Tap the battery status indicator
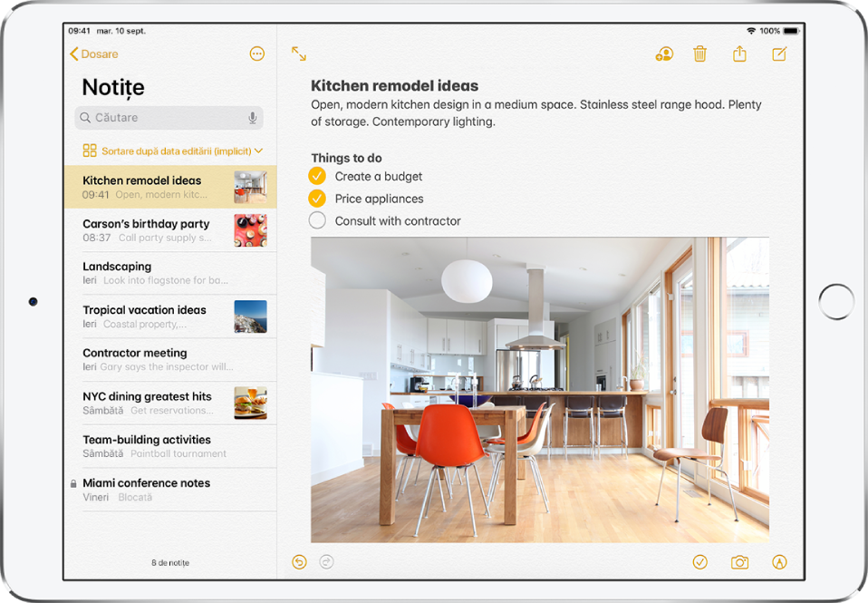The width and height of the screenshot is (868, 603). pyautogui.click(x=792, y=31)
